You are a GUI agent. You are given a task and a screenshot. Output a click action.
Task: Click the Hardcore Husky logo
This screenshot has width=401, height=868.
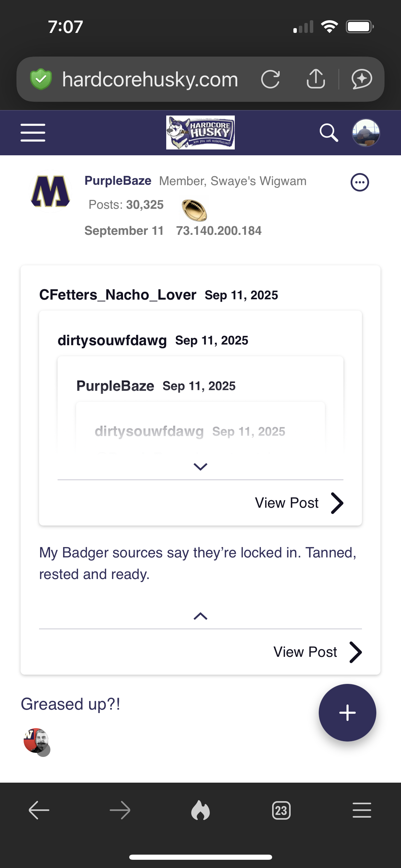tap(200, 133)
